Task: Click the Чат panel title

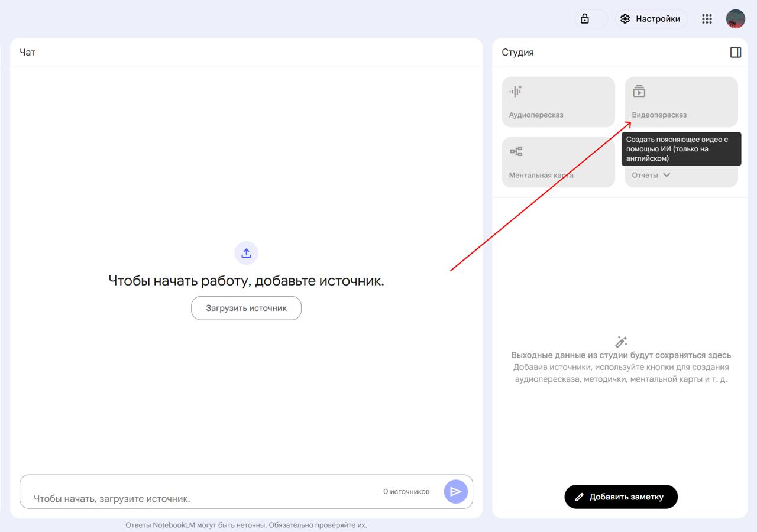Action: [x=27, y=53]
